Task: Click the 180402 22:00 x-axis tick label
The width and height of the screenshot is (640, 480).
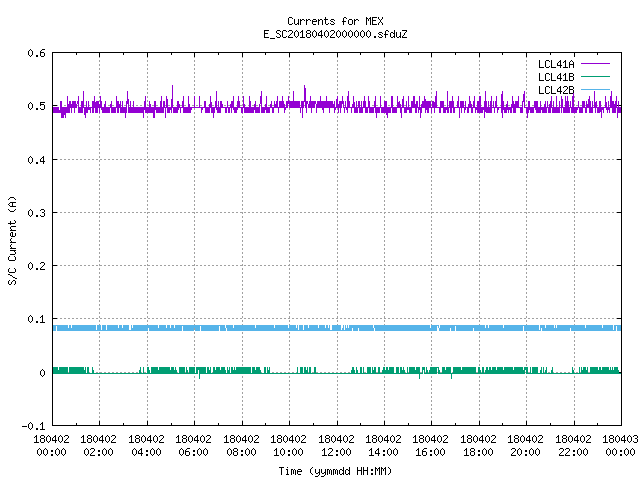Action: [x=573, y=446]
